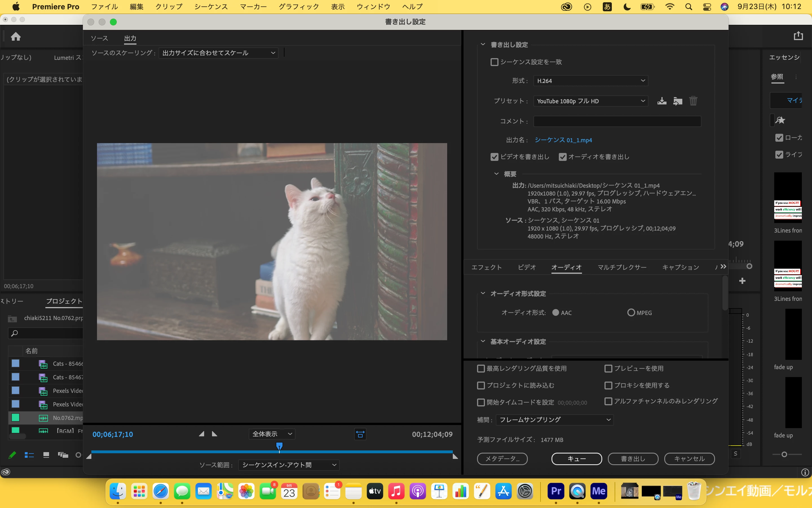Image resolution: width=812 pixels, height=508 pixels.
Task: Open Media Encoder from the Dock
Action: [x=599, y=491]
